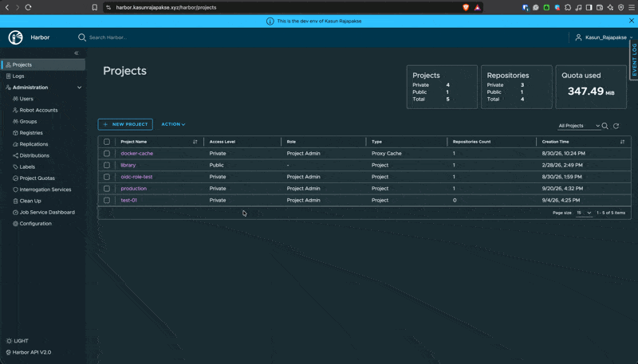Click the Leo AI sparkle icon

click(x=610, y=7)
